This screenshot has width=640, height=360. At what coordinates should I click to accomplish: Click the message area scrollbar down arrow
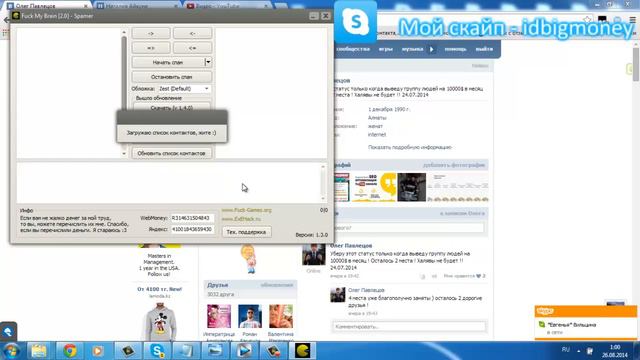323,199
